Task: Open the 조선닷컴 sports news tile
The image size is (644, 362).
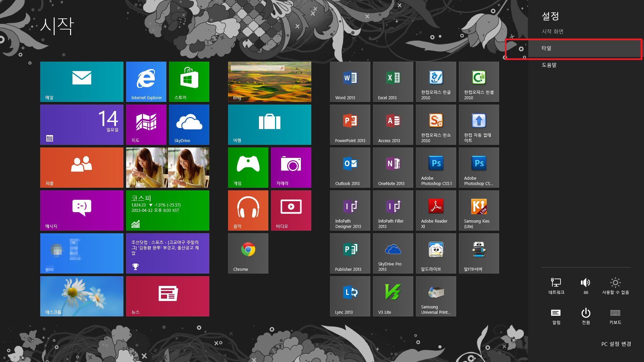Action: [x=168, y=253]
